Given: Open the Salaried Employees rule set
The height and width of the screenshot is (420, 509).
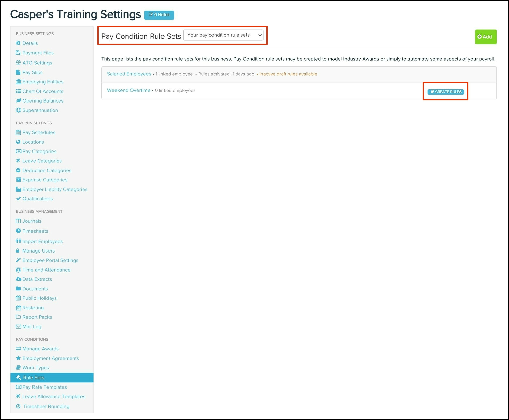Looking at the screenshot, I should pos(129,74).
